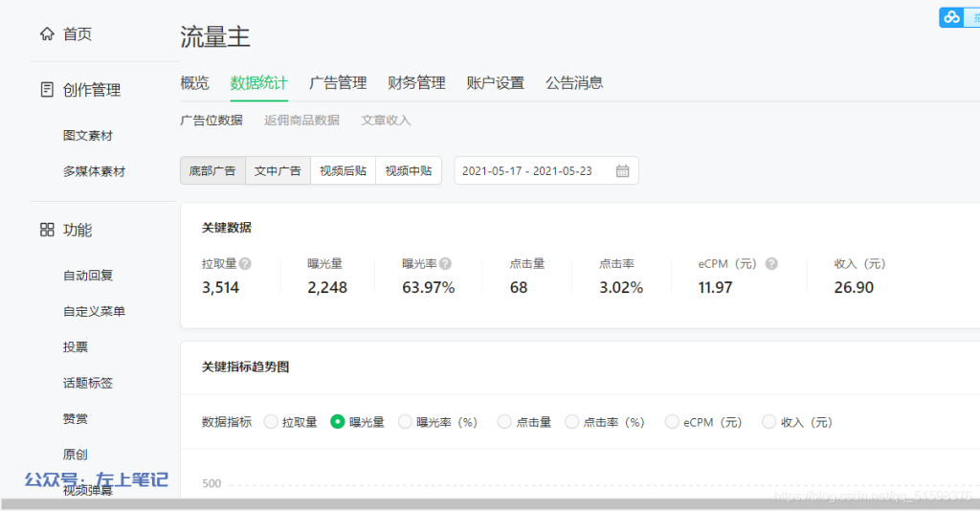This screenshot has width=980, height=511.
Task: Open the 公告消息 tab
Action: coord(574,82)
